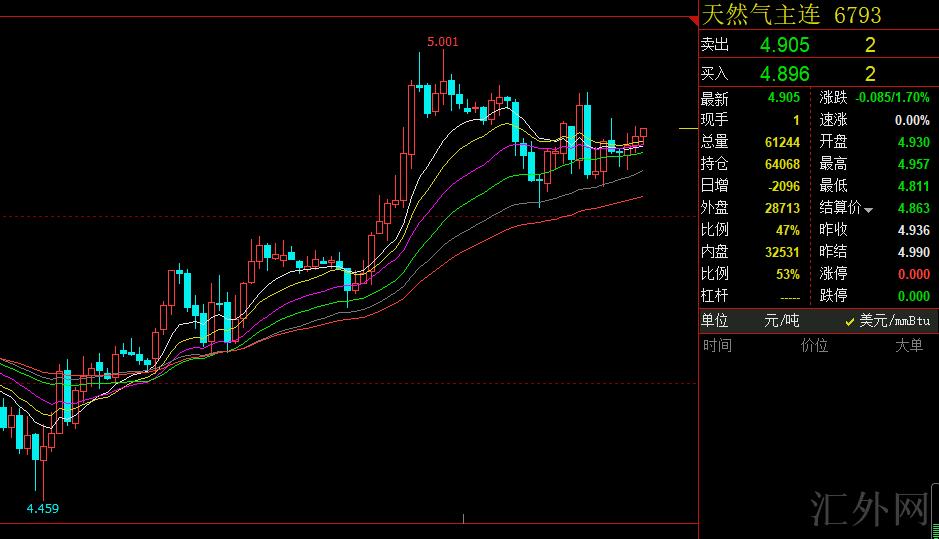The image size is (939, 539).
Task: Click the 最新 latest price value
Action: [x=783, y=98]
